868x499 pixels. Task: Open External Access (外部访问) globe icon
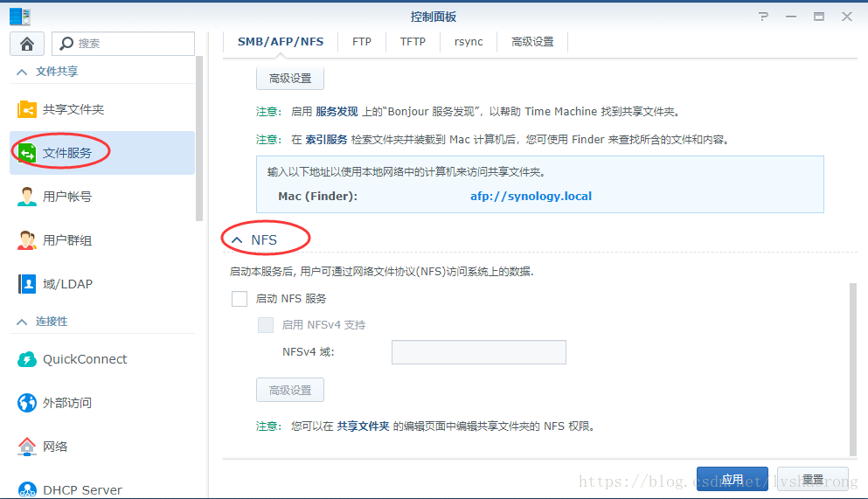tap(26, 403)
